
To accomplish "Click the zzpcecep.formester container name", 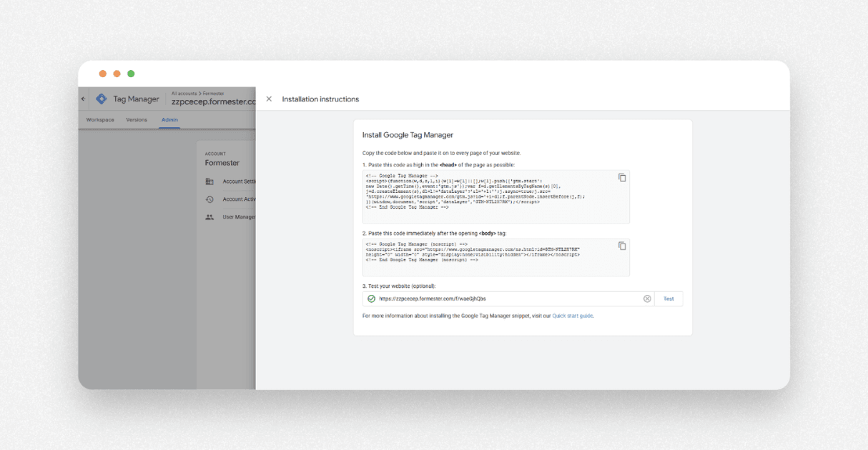I will point(213,102).
